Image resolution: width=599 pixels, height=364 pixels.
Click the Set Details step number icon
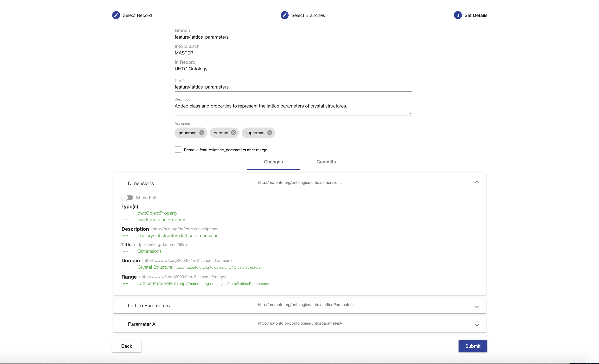coord(458,15)
